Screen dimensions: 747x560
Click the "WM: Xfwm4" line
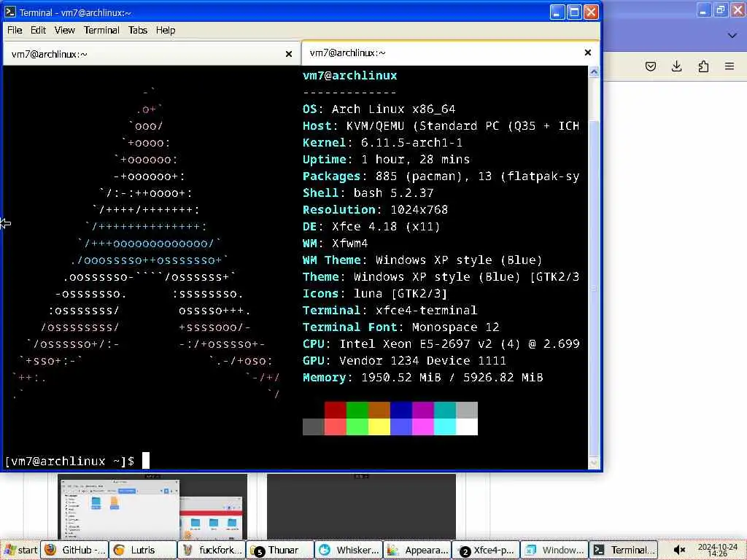(336, 244)
